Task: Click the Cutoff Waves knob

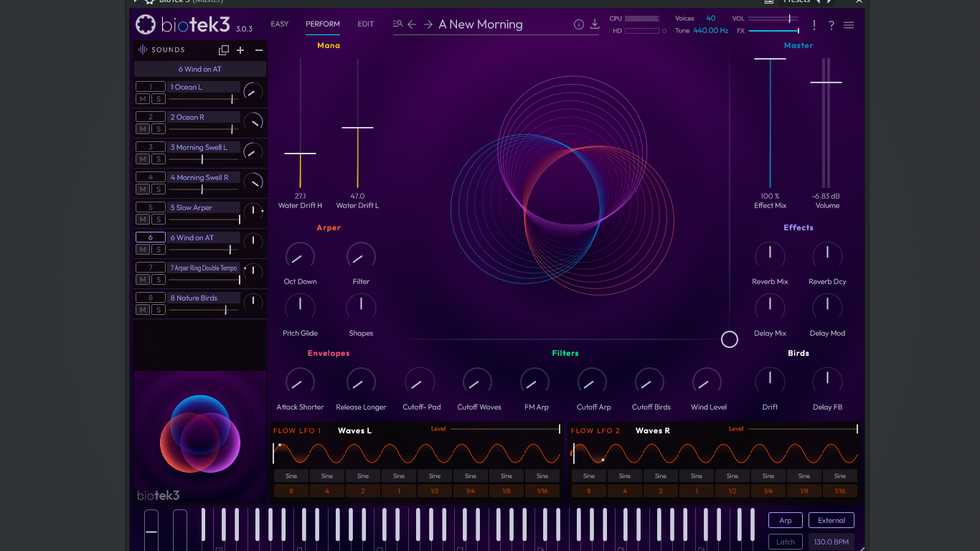Action: point(477,382)
